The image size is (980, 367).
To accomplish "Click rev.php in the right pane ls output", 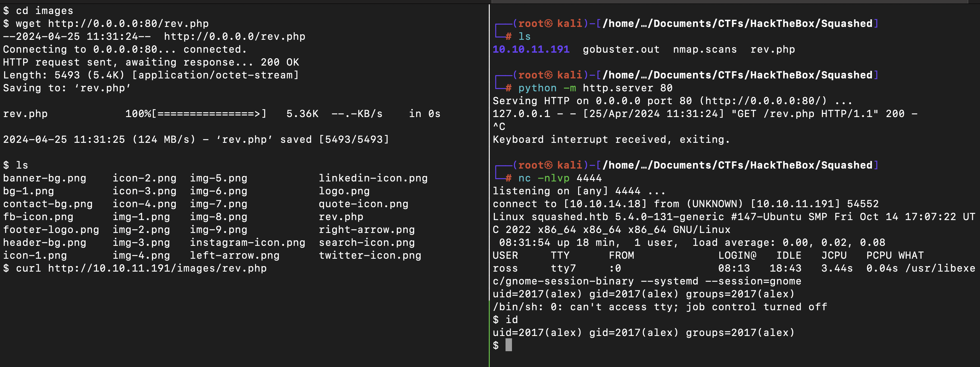I will (x=773, y=49).
